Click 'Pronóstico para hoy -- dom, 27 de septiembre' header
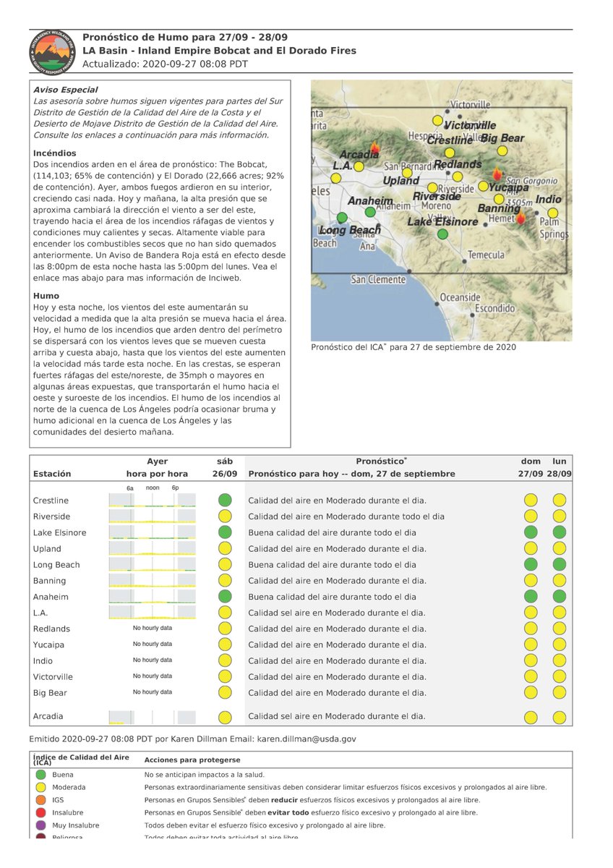613x868 pixels. tap(351, 474)
